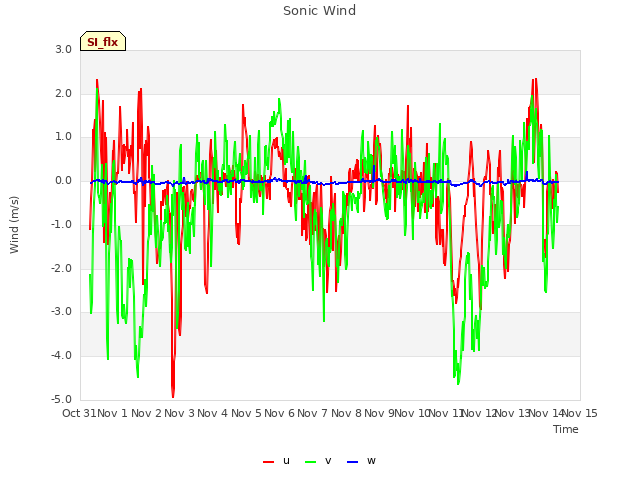Click the 'Nov 8' date tick label
Image resolution: width=640 pixels, height=480 pixels.
point(346,413)
